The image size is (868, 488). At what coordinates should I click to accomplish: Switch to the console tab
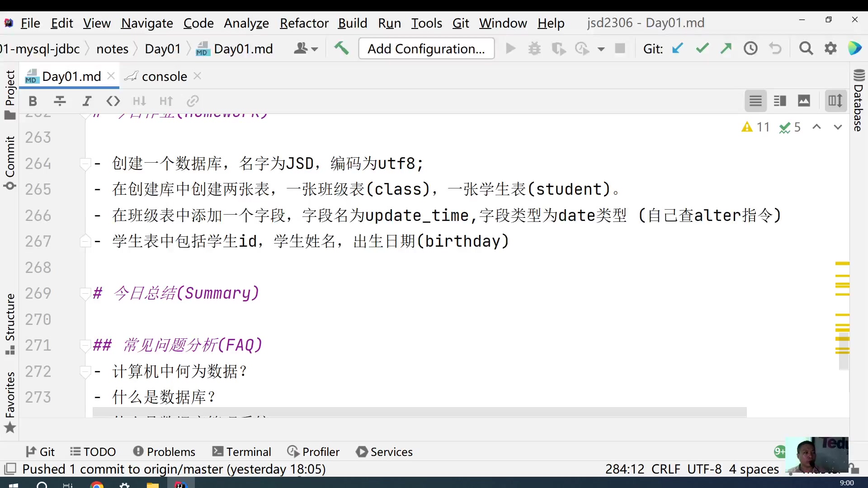tap(164, 76)
